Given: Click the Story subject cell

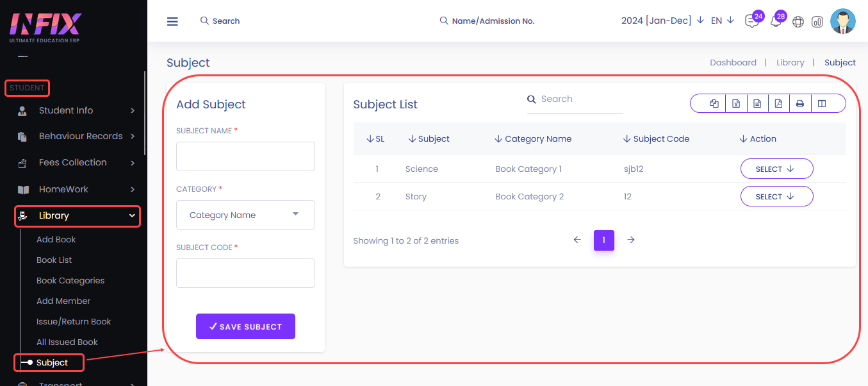Looking at the screenshot, I should click(x=416, y=196).
